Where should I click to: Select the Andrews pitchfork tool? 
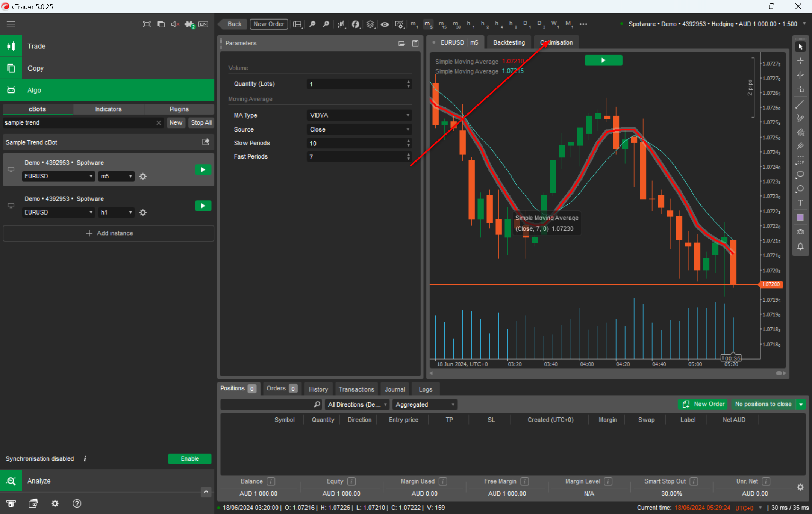(x=800, y=146)
